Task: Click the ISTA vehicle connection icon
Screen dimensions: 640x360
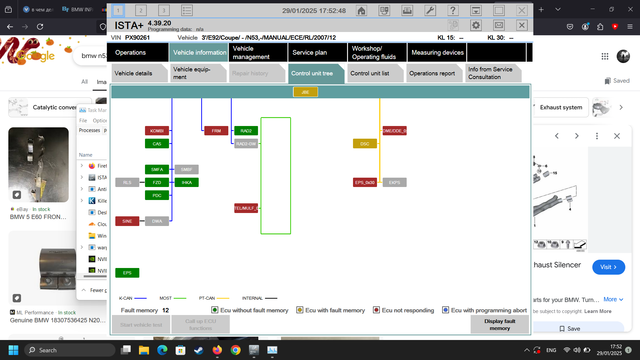Action: pyautogui.click(x=384, y=11)
